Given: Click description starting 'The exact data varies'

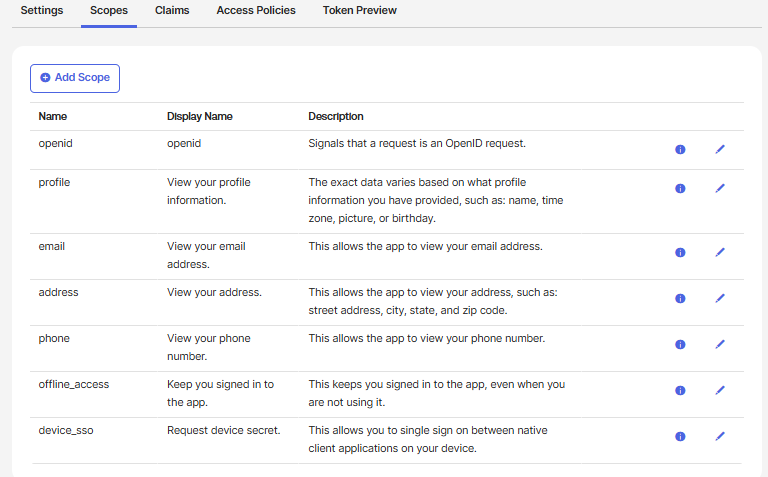Looking at the screenshot, I should coord(436,200).
